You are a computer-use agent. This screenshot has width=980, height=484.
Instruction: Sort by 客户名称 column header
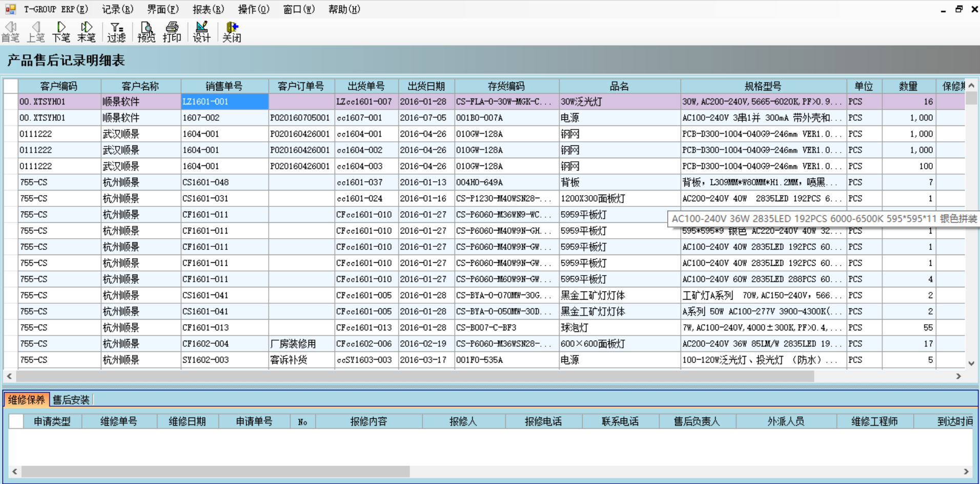(x=140, y=86)
